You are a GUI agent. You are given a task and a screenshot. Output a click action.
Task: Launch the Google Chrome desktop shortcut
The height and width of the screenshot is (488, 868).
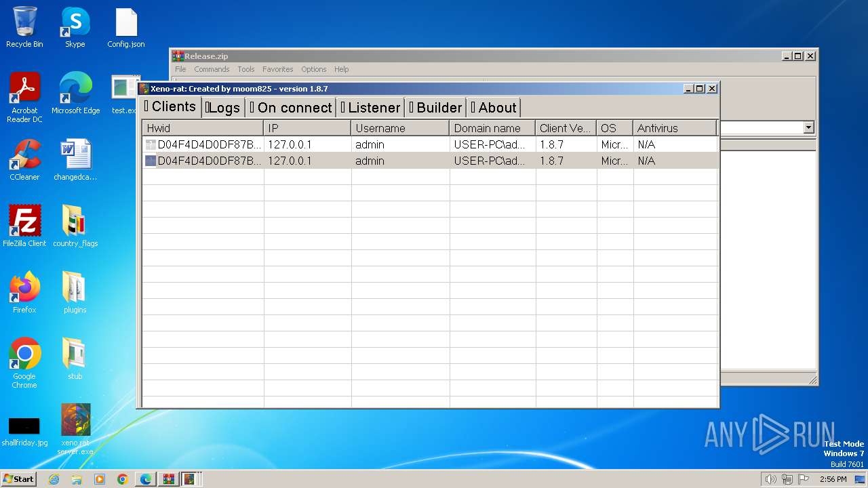(24, 363)
